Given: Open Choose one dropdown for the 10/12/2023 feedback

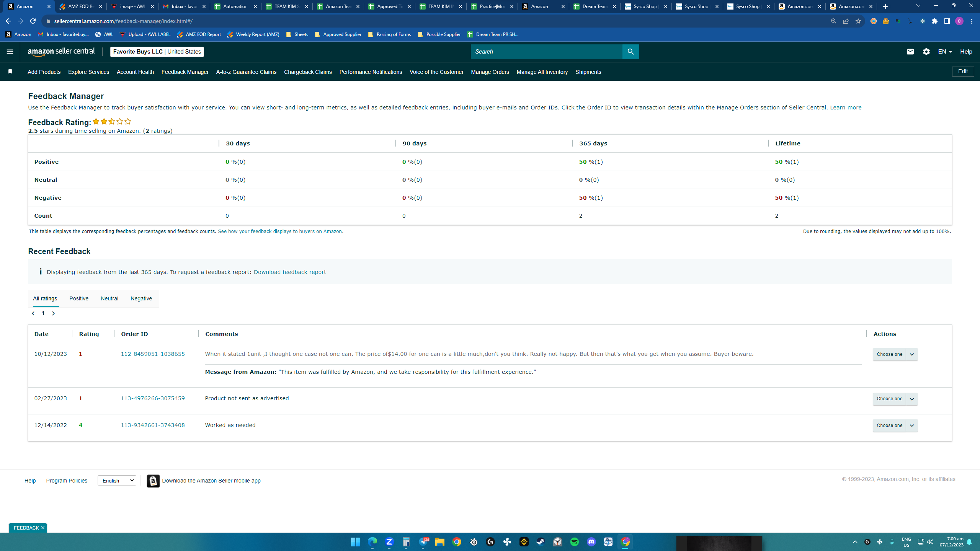Looking at the screenshot, I should pyautogui.click(x=895, y=354).
